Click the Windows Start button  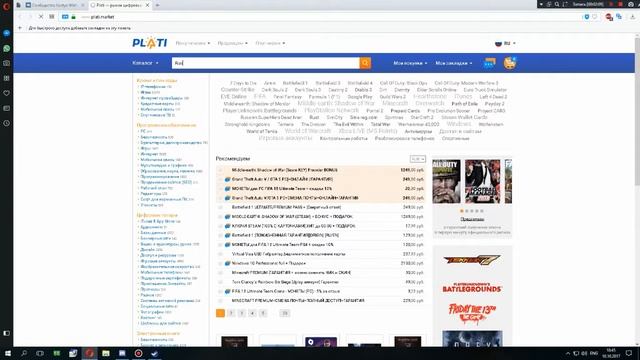pos(7,353)
